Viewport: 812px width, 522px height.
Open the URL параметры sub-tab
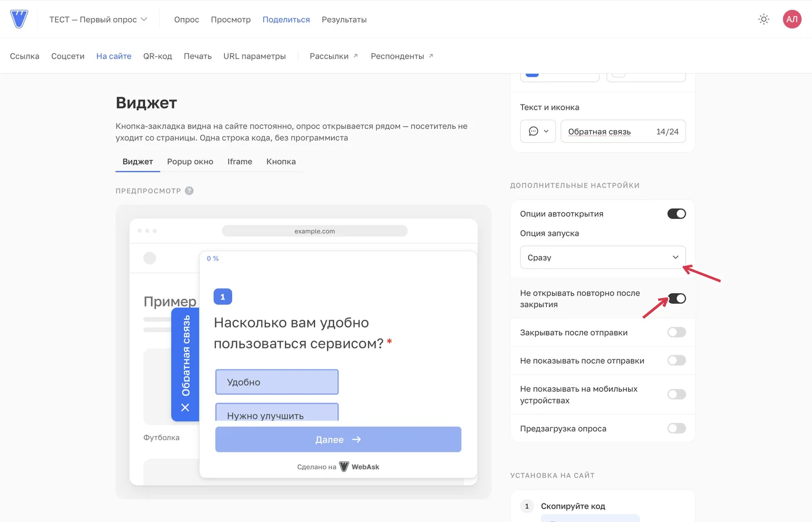[x=254, y=56]
